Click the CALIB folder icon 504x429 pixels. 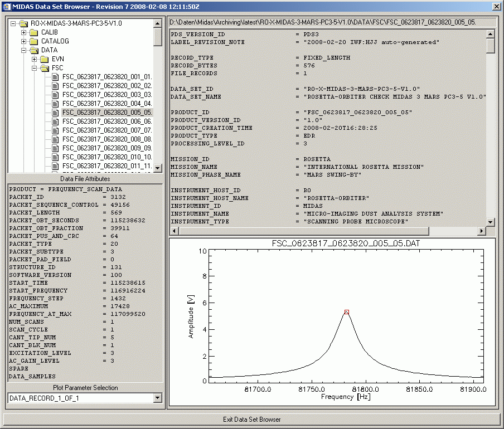click(33, 32)
